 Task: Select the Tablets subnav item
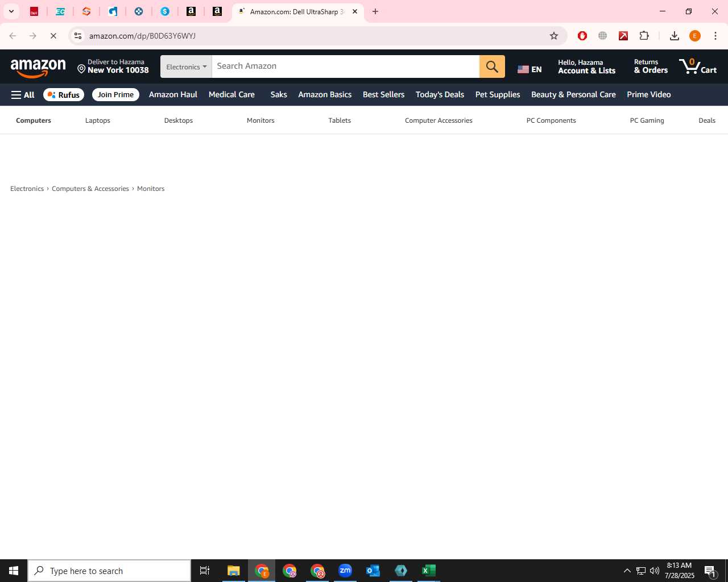point(340,120)
